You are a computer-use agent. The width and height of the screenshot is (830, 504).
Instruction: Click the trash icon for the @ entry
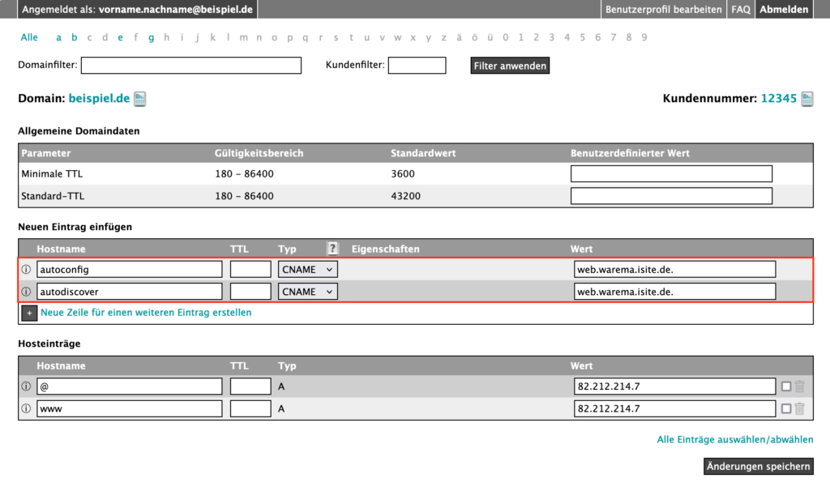[x=800, y=387]
